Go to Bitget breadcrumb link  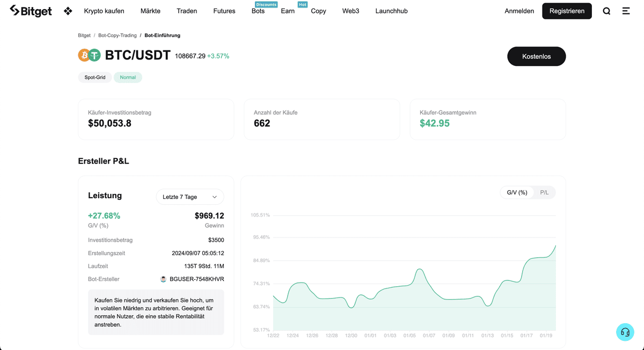click(x=84, y=35)
